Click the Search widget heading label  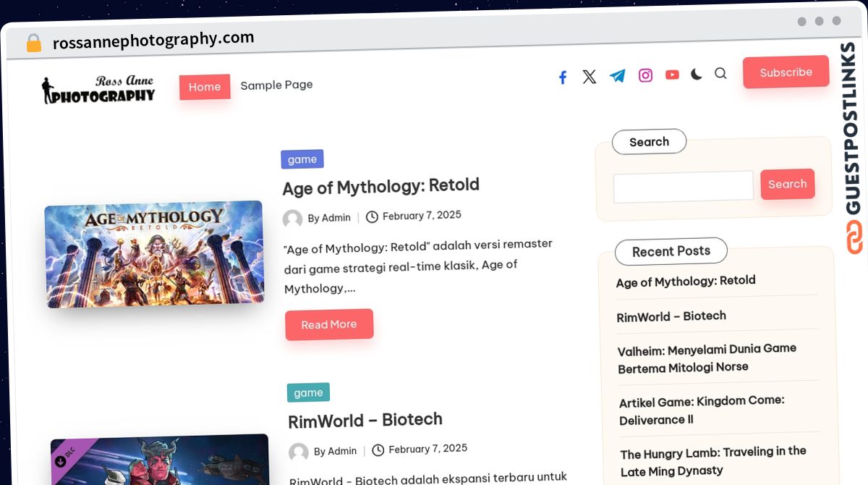649,142
